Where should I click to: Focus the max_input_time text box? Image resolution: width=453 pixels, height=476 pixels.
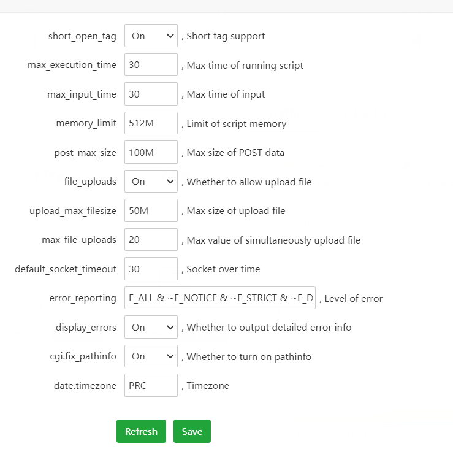pos(151,94)
